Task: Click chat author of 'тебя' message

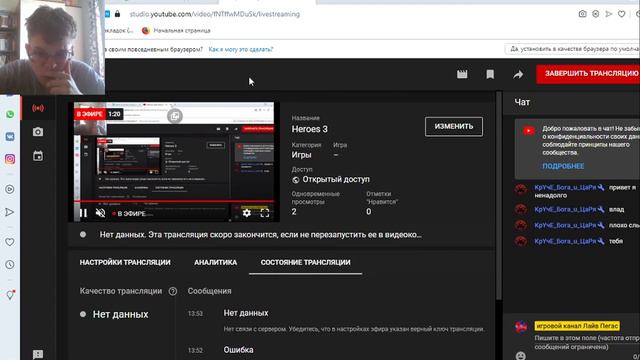Action: (x=565, y=241)
